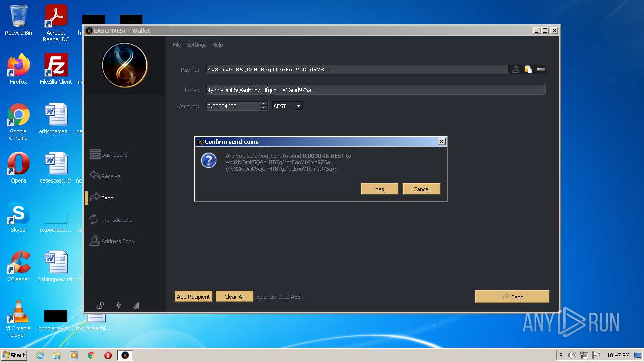Open the artistgames document on desktop
Viewport: 644px width, 362px height.
[x=56, y=118]
